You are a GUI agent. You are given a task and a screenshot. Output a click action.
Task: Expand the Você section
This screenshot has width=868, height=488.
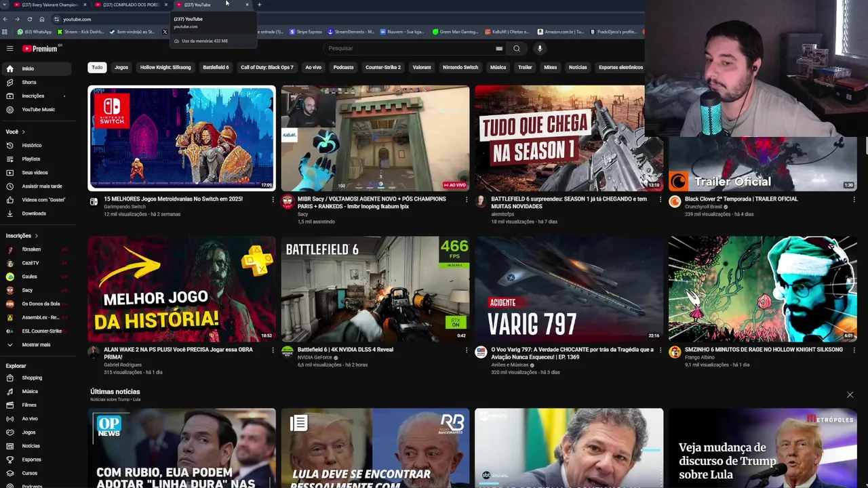point(16,131)
